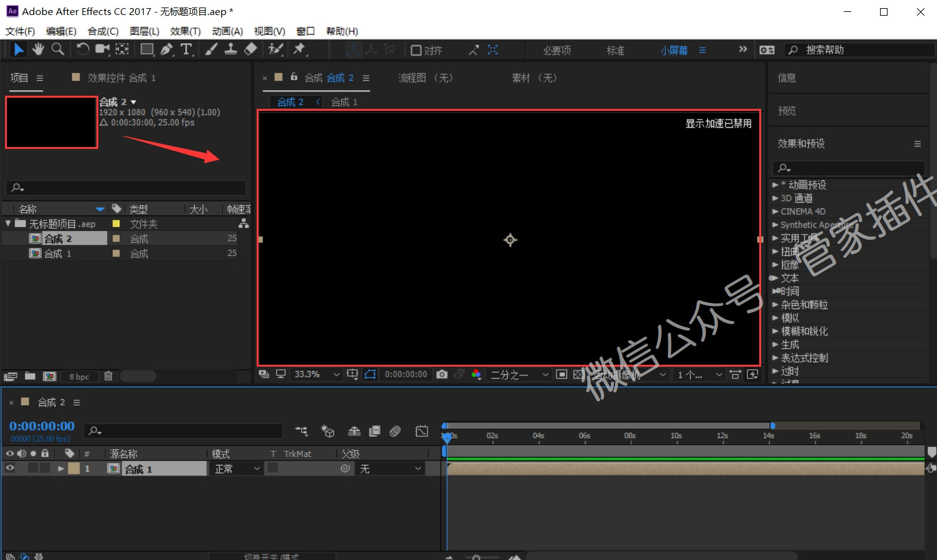
Task: Toggle the transparency grid in viewer
Action: [578, 374]
